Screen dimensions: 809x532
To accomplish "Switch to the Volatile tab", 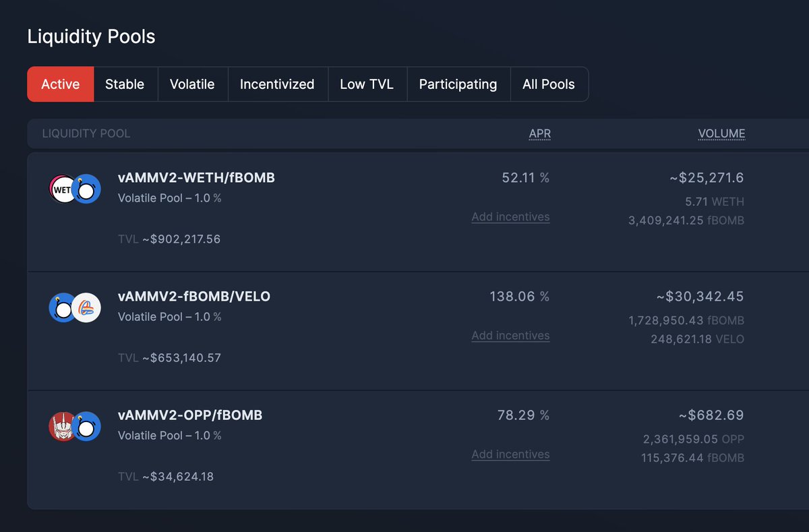I will [192, 84].
